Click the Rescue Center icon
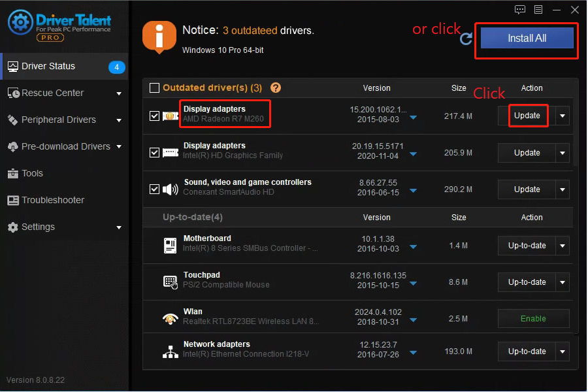This screenshot has height=392, width=588. pos(14,93)
